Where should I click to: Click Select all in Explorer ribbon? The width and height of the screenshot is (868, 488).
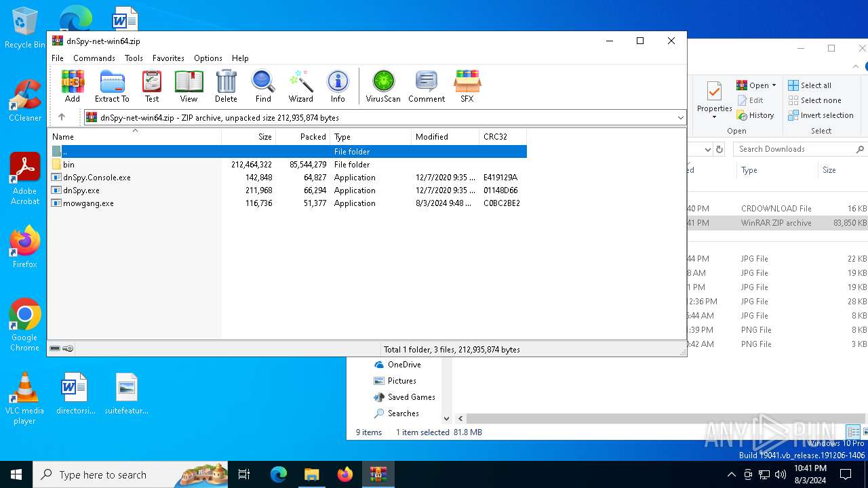[810, 85]
